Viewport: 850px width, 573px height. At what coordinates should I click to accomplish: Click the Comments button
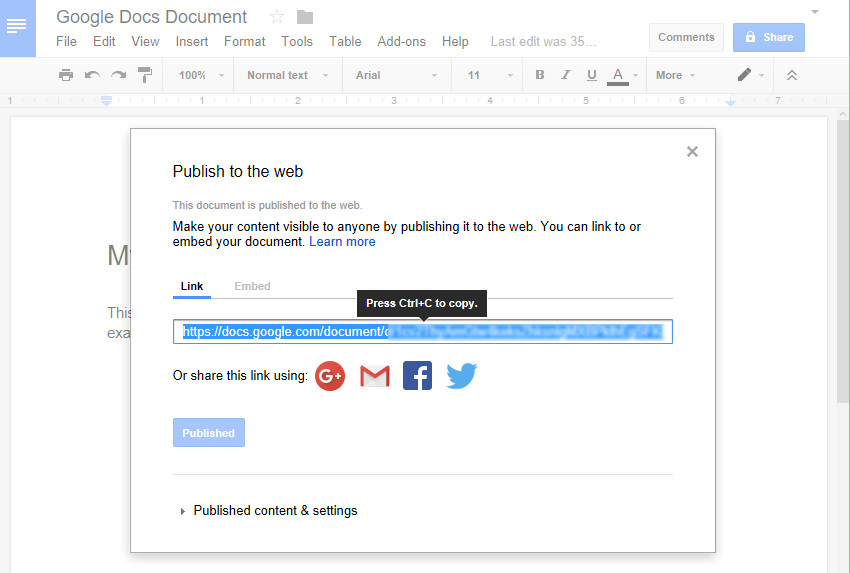(686, 37)
